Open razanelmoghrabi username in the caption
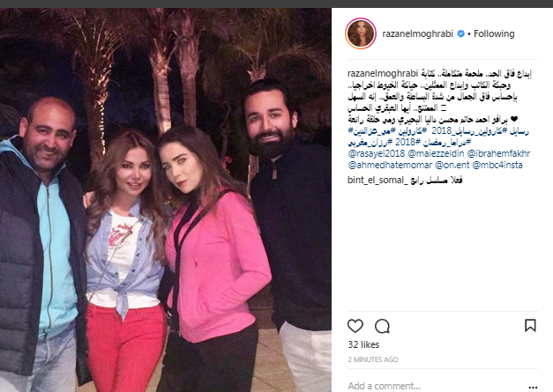 coord(383,74)
